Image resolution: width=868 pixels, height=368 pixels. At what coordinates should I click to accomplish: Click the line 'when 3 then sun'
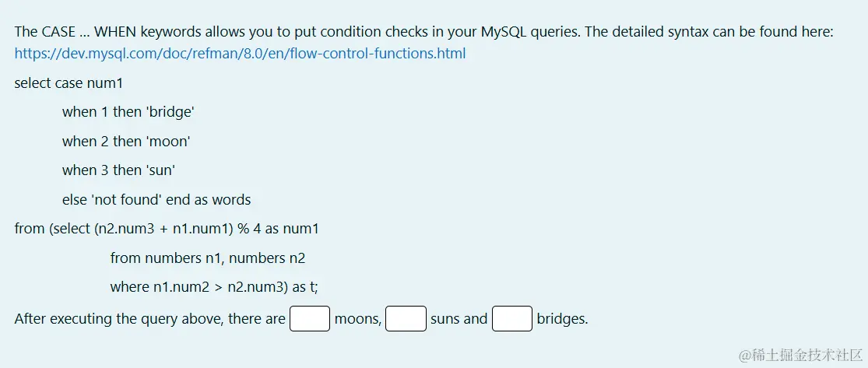(x=118, y=170)
